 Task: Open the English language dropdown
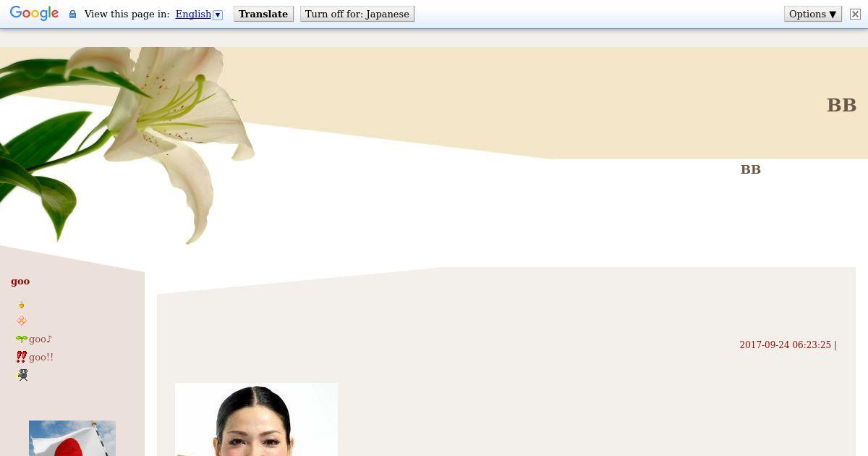click(199, 14)
